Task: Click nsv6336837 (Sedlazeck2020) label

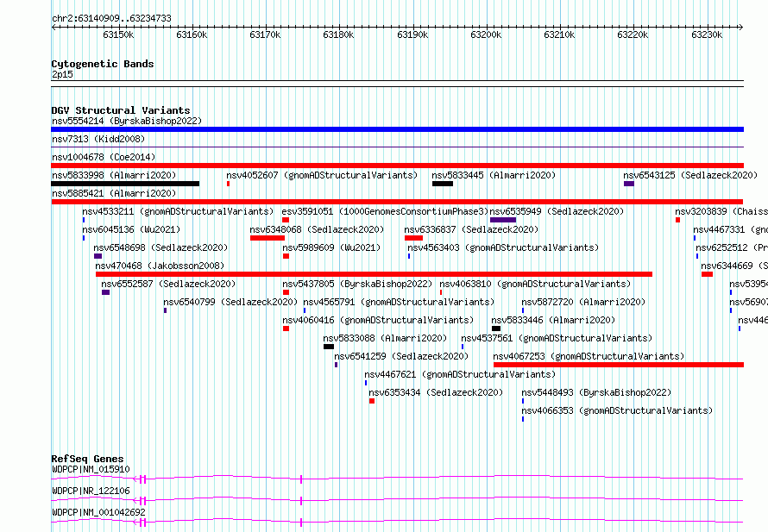Action: click(471, 229)
